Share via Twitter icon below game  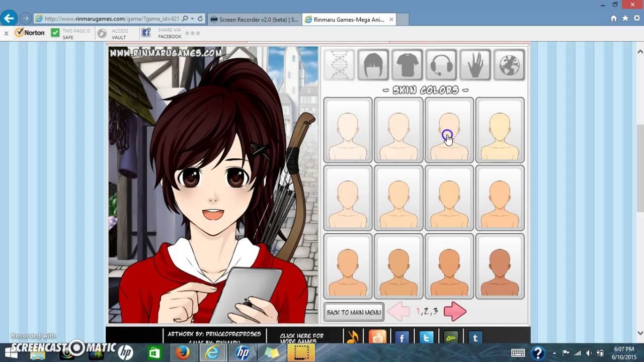pos(426,338)
